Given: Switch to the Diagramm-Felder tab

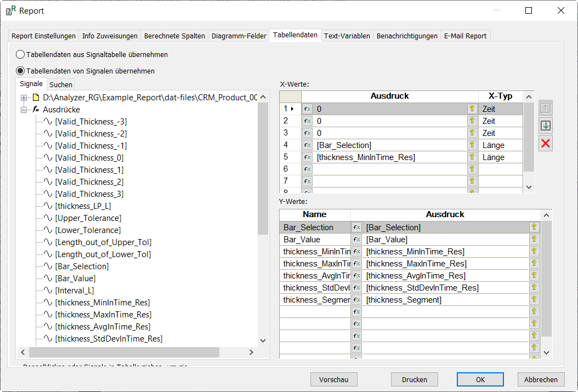Looking at the screenshot, I should (x=239, y=36).
